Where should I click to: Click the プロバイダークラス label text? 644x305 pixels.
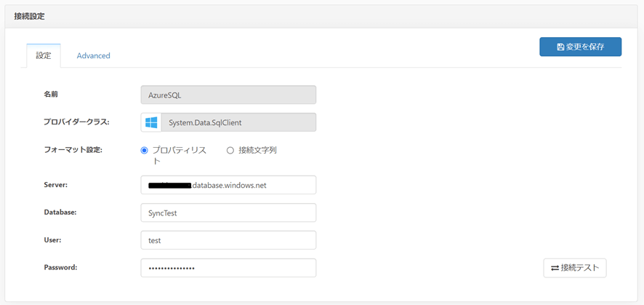point(76,122)
